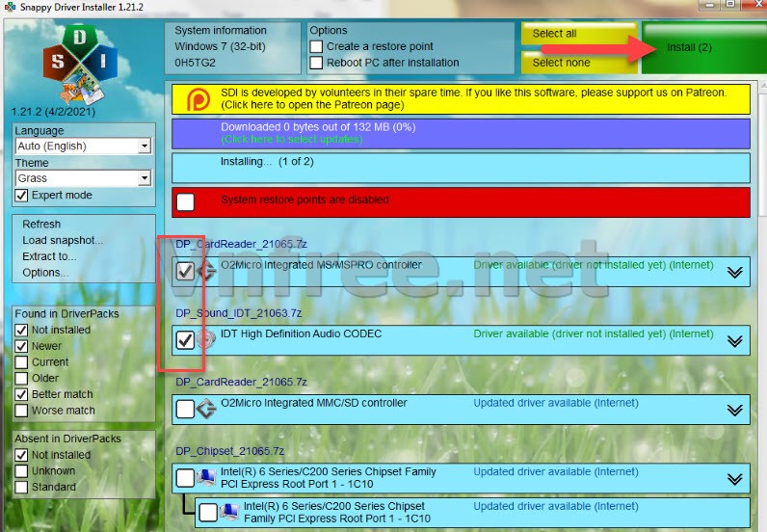Click the title bar application icon

pyautogui.click(x=10, y=8)
